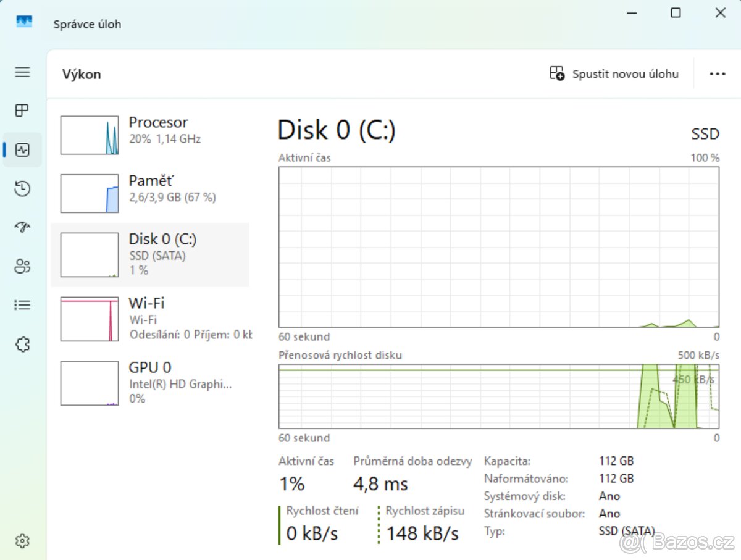
Task: Open the three-dot options menu
Action: coord(718,73)
